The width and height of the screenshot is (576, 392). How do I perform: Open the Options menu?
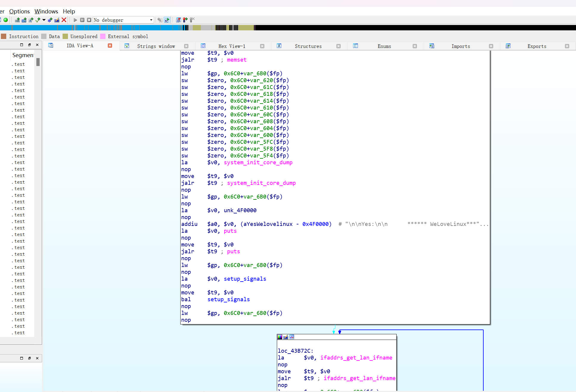(x=19, y=11)
